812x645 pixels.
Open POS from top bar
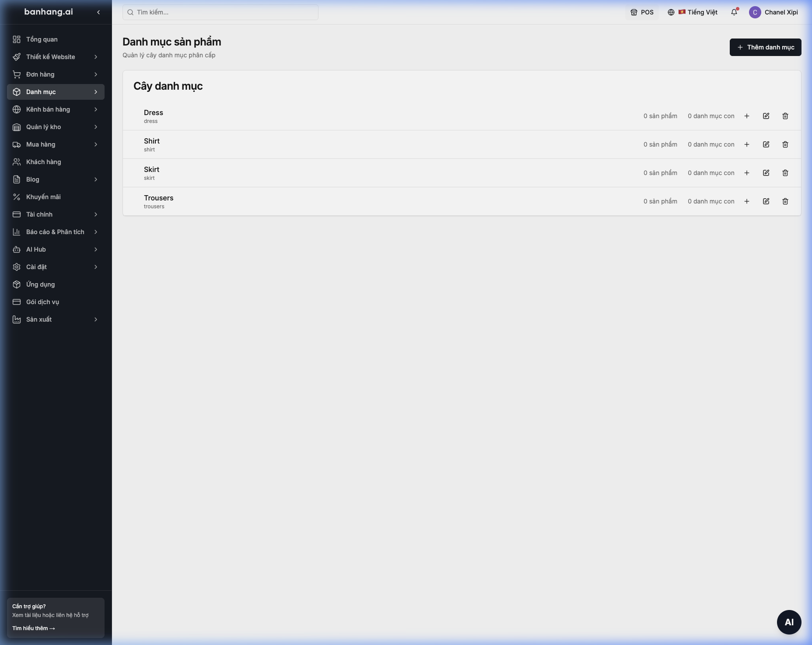pos(642,12)
